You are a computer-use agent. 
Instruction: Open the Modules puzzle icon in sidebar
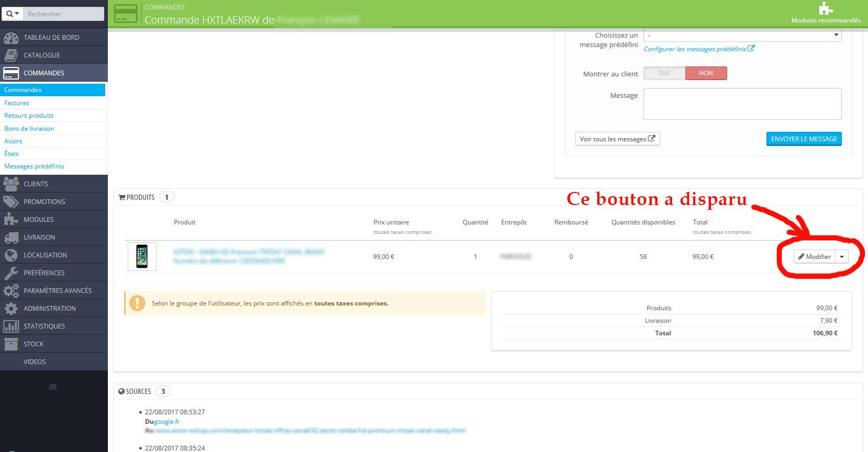click(x=11, y=219)
